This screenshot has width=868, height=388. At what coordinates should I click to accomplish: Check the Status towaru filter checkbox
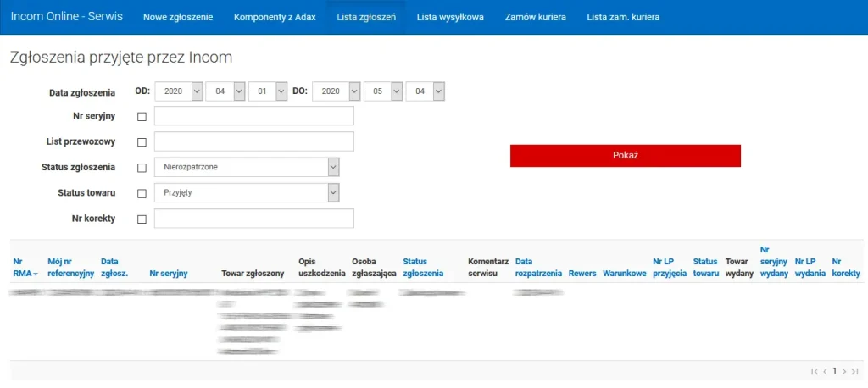point(142,193)
